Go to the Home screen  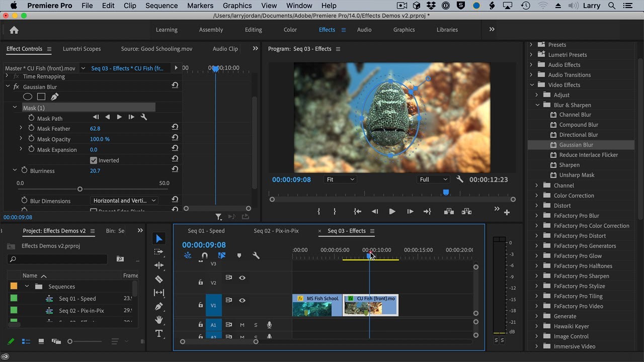coord(14,30)
